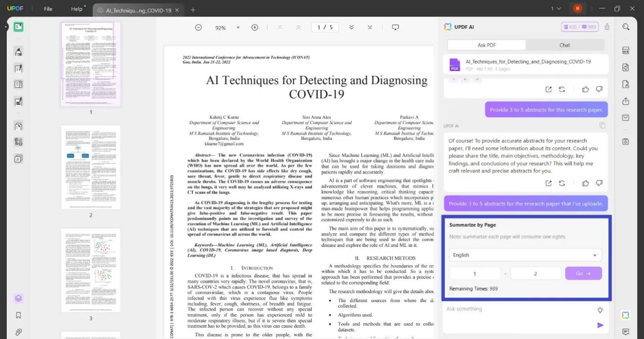644x339 pixels.
Task: Open the AI credits 100 / 989 badge
Action: pos(580,27)
